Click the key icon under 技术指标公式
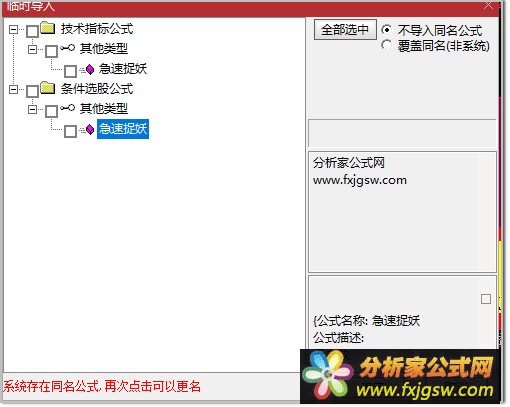This screenshot has height=407, width=510. 68,48
